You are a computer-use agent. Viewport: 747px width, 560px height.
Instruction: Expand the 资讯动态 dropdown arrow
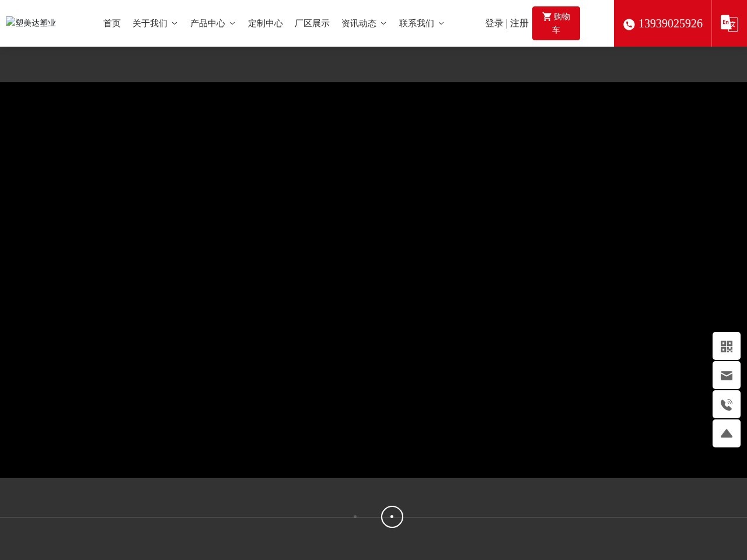[383, 23]
